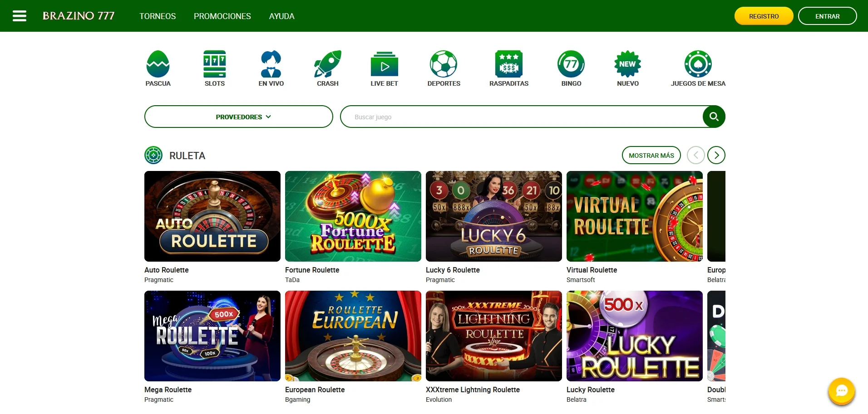Screen dimensions: 868x414
Task: Open the SLOTS category icon
Action: (214, 63)
